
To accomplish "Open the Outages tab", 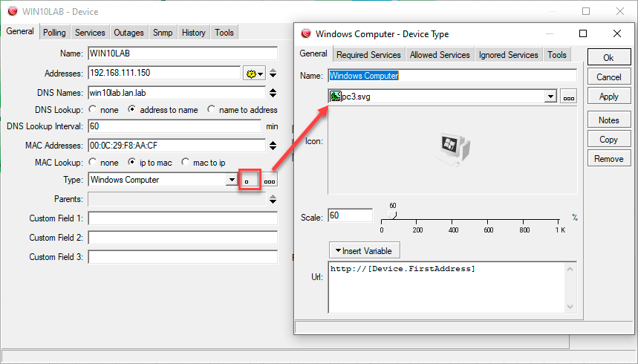I will coord(128,33).
